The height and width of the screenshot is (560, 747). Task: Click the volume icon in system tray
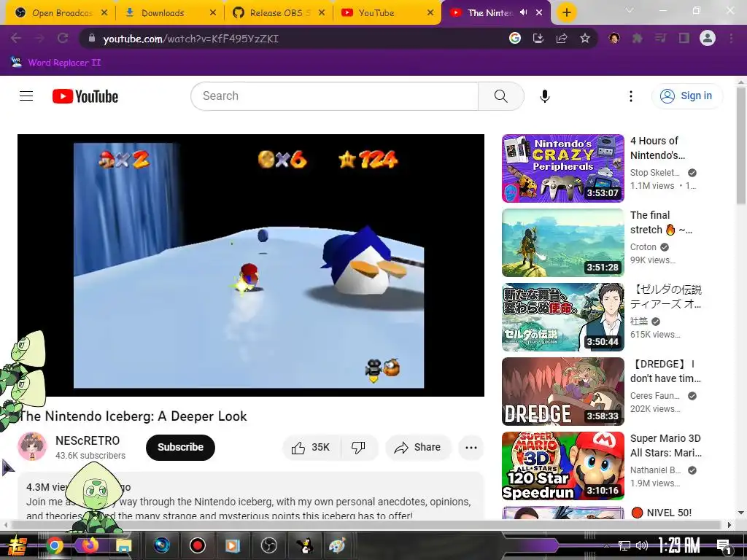click(x=642, y=545)
